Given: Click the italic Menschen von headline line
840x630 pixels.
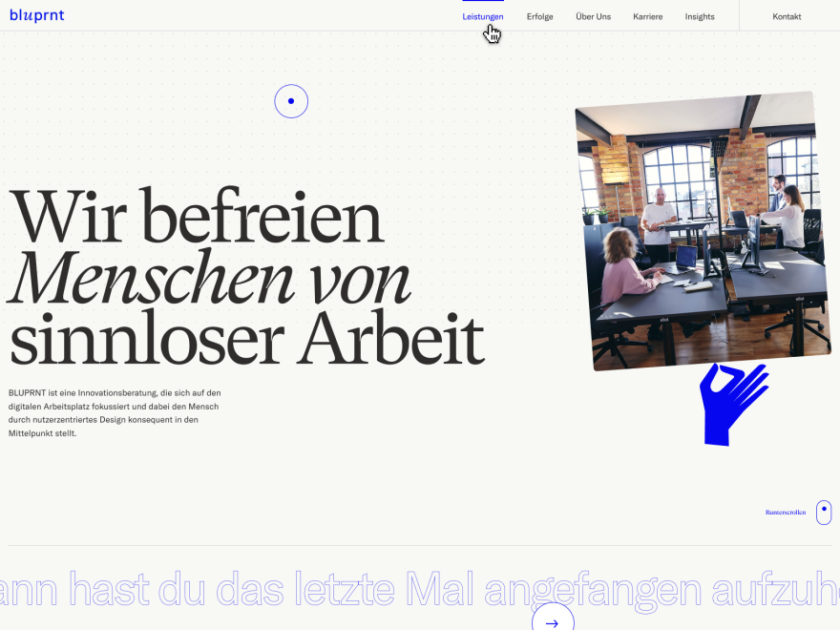Looking at the screenshot, I should point(210,279).
